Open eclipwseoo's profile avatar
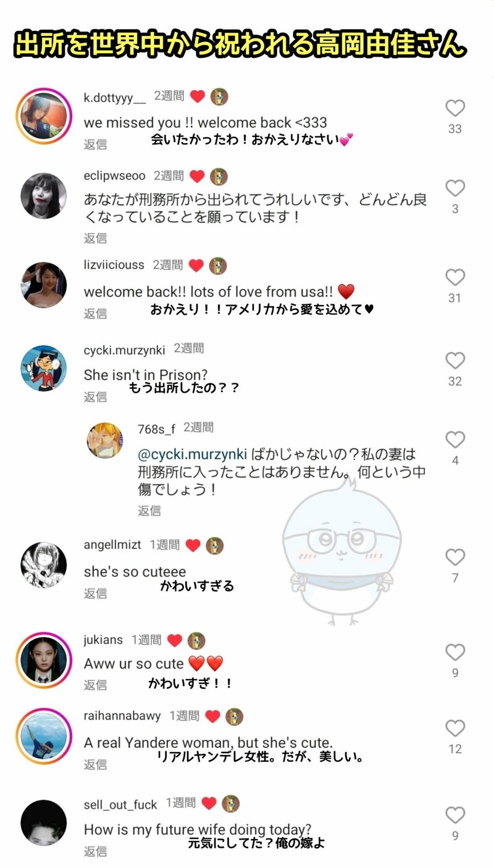 tap(43, 196)
